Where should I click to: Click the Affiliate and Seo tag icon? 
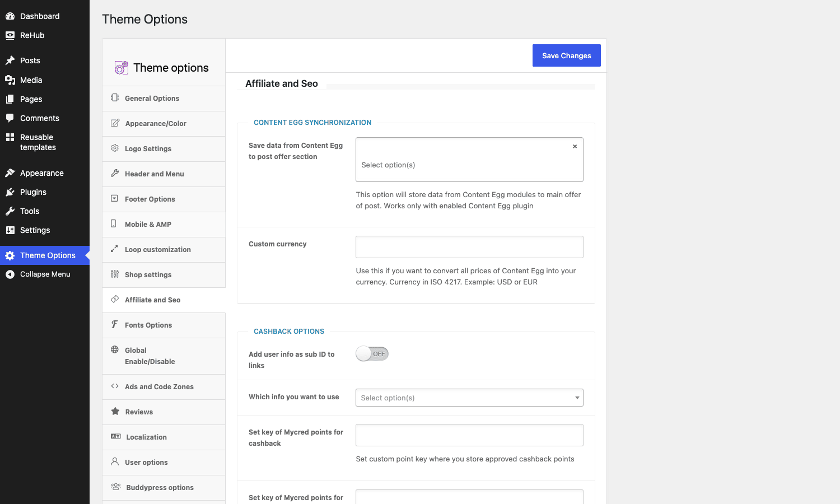pos(115,299)
